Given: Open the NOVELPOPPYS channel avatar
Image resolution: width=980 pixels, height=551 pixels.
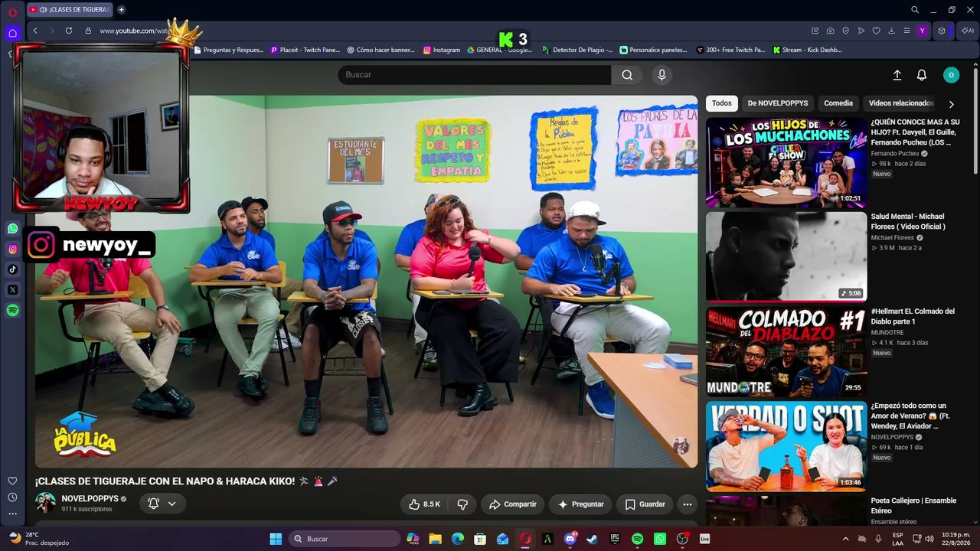Looking at the screenshot, I should 45,503.
